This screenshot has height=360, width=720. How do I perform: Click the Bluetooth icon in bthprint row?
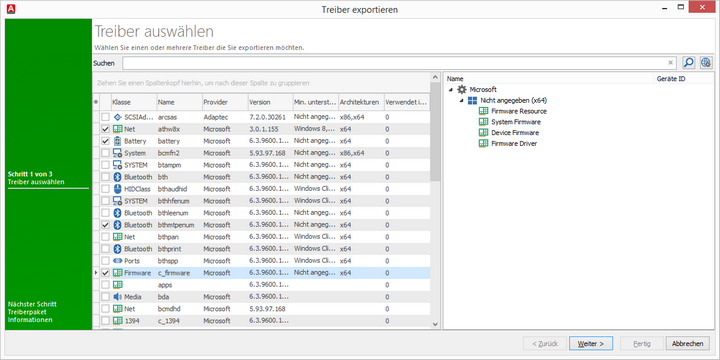[x=118, y=249]
